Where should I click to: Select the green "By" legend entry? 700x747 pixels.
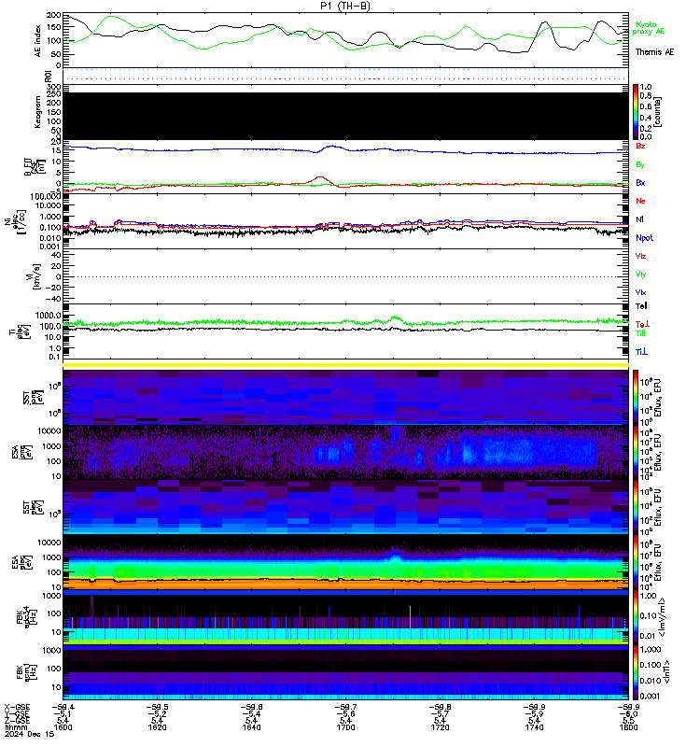click(640, 164)
